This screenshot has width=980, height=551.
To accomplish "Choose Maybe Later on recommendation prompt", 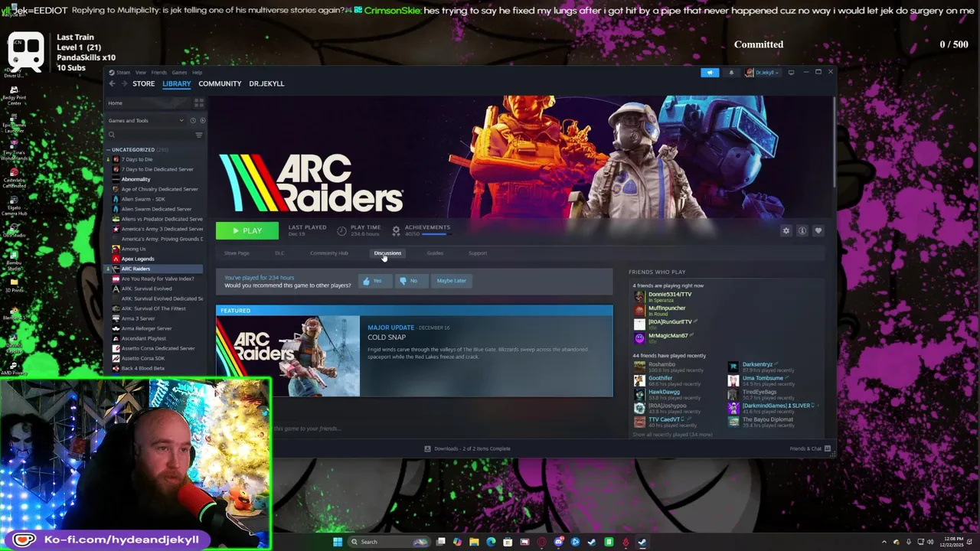I will 451,281.
